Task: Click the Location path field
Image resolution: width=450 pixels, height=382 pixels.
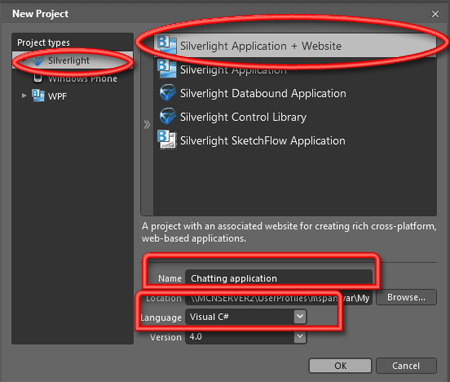Action: [279, 298]
